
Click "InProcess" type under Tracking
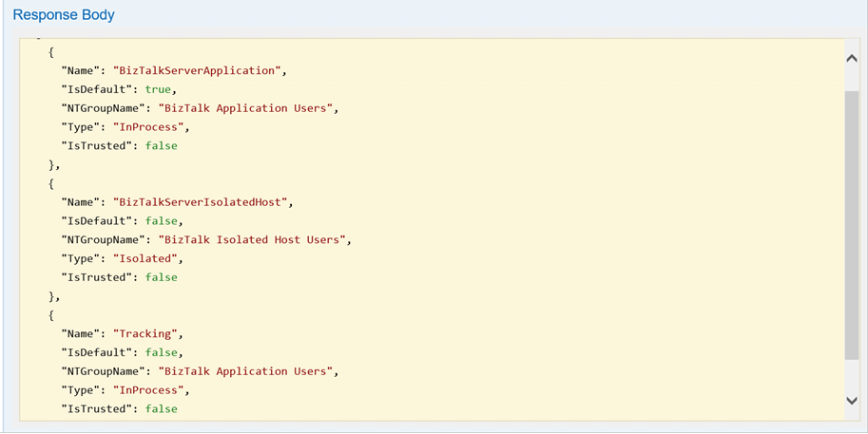coord(148,390)
